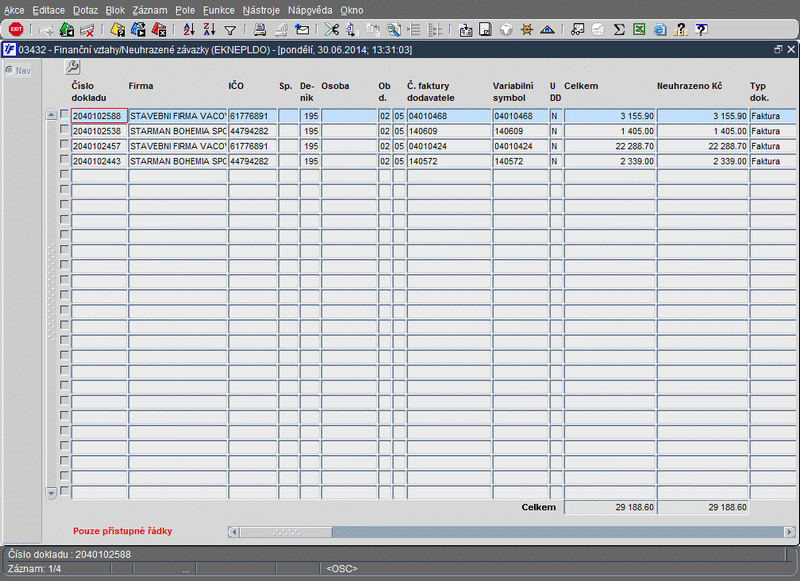Click the scissors cut icon

click(x=332, y=30)
